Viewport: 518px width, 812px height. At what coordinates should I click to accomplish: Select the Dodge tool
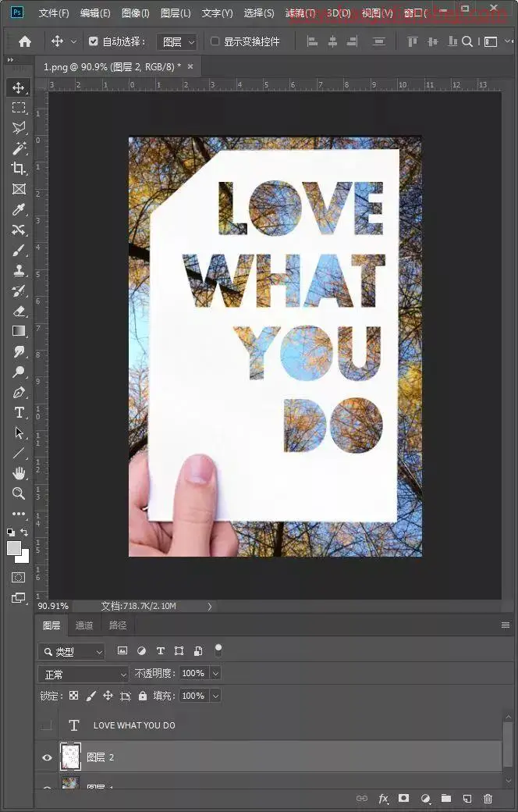19,372
